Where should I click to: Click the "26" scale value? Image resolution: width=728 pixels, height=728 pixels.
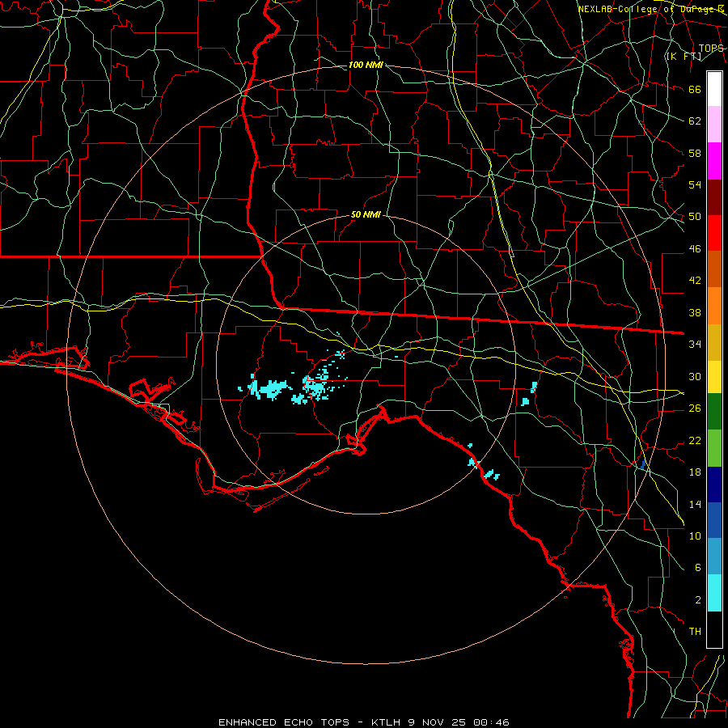695,408
